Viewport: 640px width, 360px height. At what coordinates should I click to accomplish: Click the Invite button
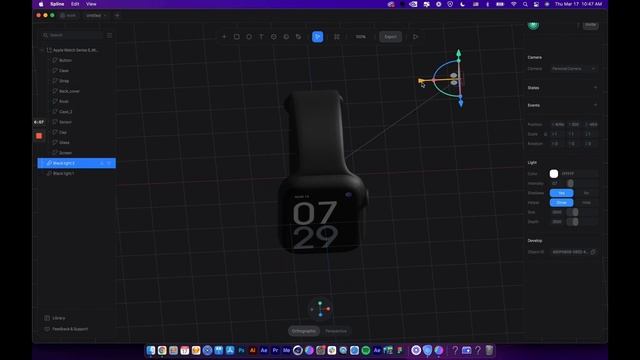tap(590, 25)
